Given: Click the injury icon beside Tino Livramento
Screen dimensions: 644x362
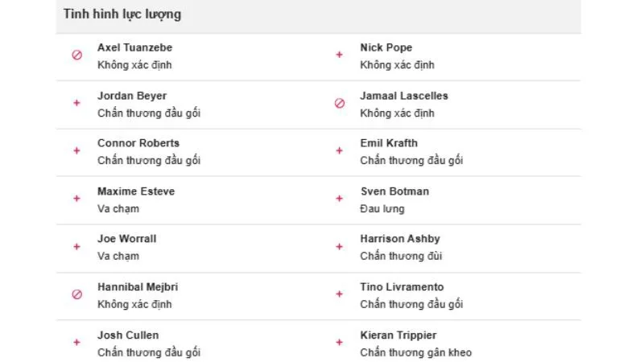Looking at the screenshot, I should pyautogui.click(x=339, y=294).
